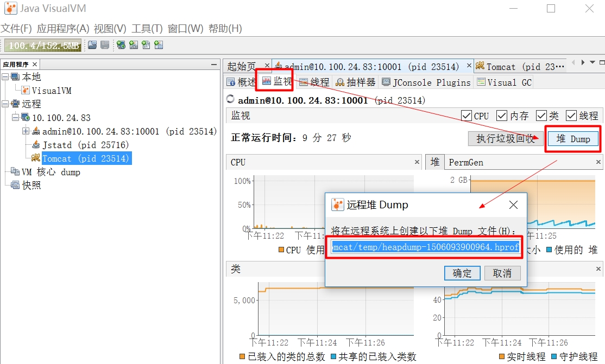The height and width of the screenshot is (364, 605).
Task: Cancel the 远程堆 Dump dialog with 取消
Action: 502,273
